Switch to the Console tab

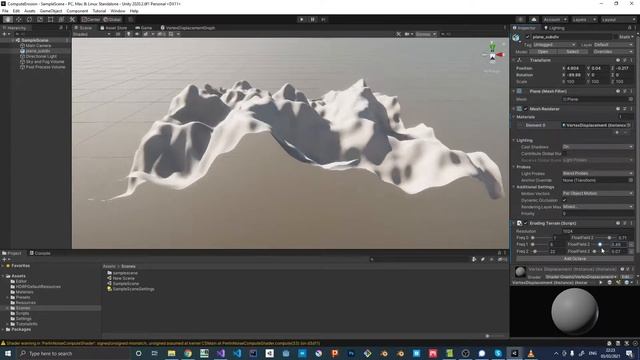tap(40, 253)
